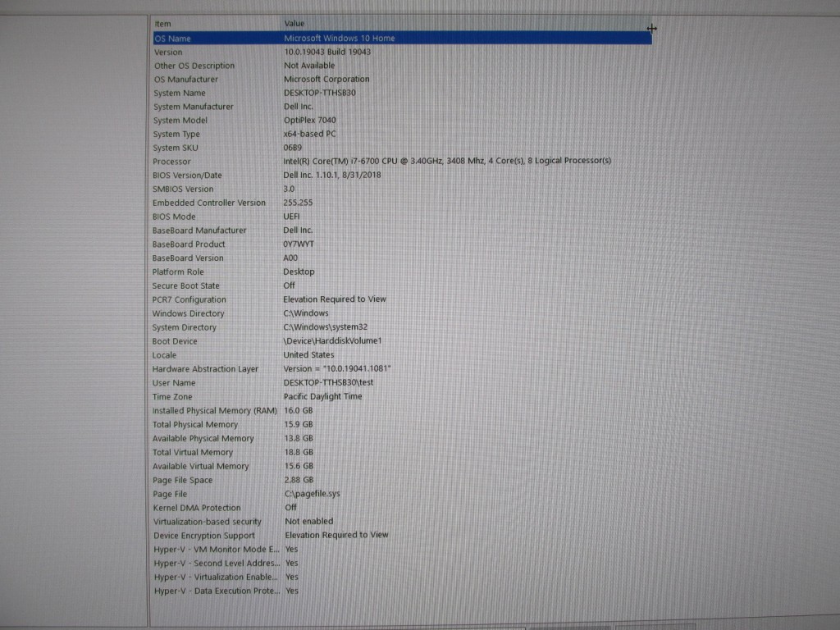Click the Pacific Daylight Time value
Screen dimensions: 840x630
322,396
